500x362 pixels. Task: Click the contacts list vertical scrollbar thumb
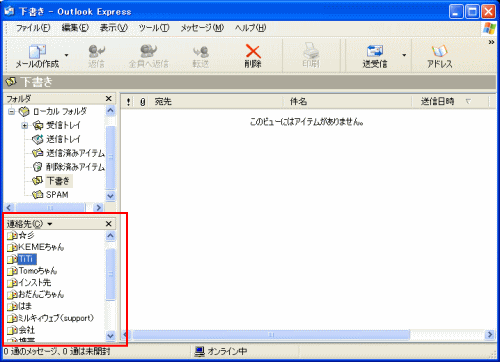coord(111,274)
